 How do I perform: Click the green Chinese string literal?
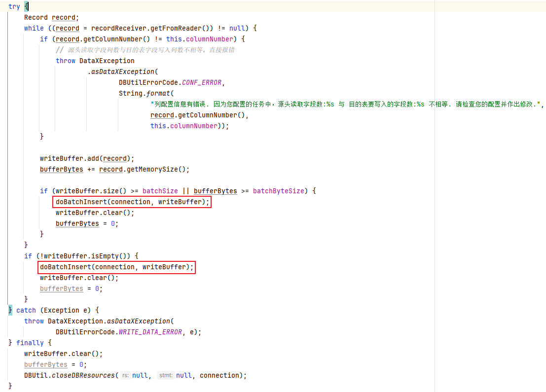(345, 104)
